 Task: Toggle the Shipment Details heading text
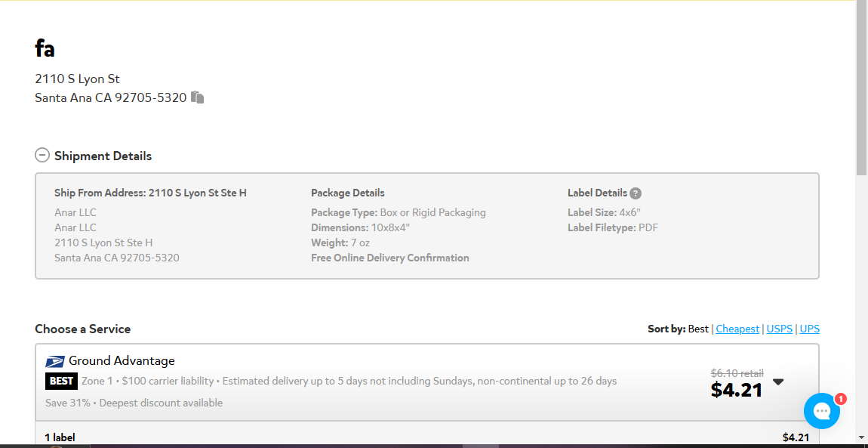(x=103, y=156)
